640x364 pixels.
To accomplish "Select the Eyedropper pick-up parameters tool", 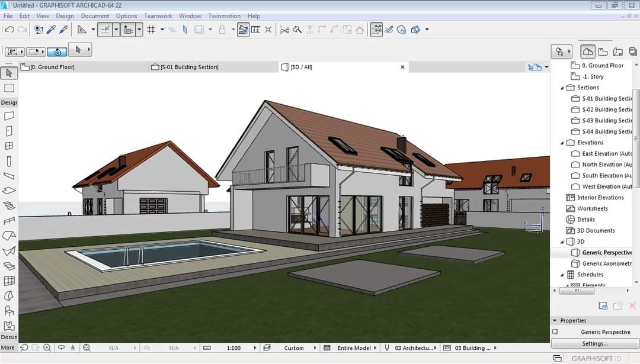I will [x=51, y=30].
